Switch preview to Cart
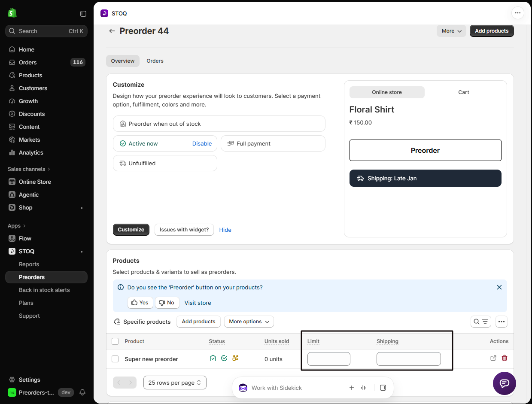Viewport: 532px width, 404px height. 464,92
